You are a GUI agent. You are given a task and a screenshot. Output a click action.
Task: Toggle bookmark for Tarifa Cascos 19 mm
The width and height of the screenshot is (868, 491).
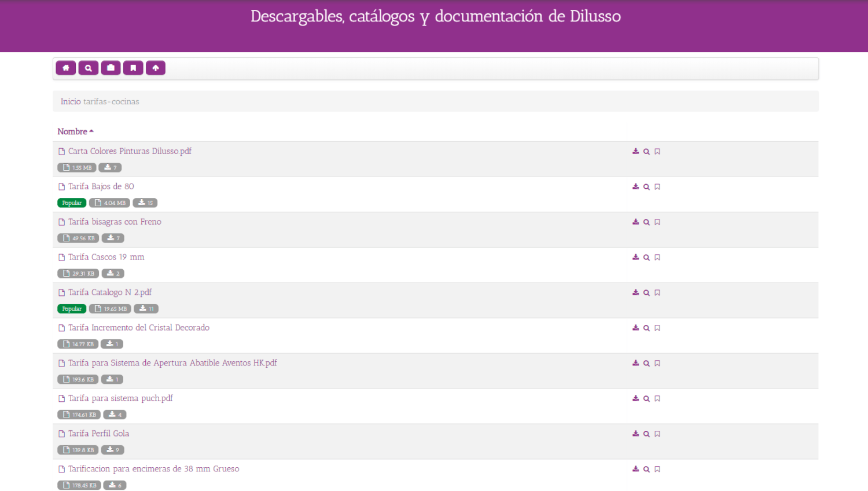657,258
